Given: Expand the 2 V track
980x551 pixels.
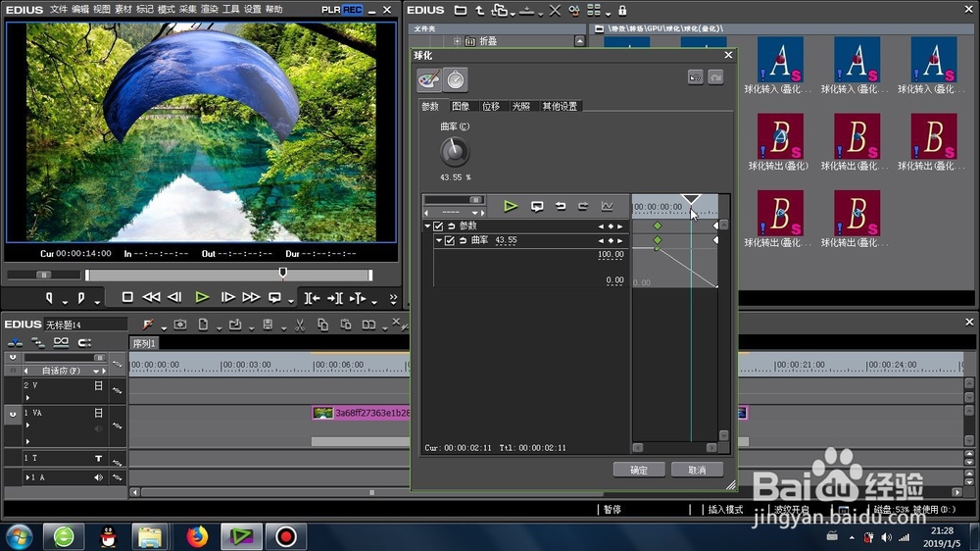Looking at the screenshot, I should [x=27, y=397].
